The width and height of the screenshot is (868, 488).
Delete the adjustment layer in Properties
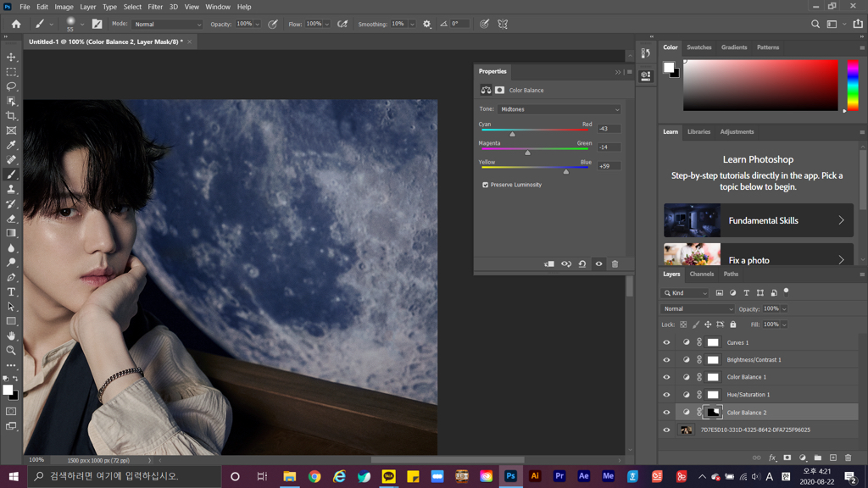pyautogui.click(x=615, y=264)
